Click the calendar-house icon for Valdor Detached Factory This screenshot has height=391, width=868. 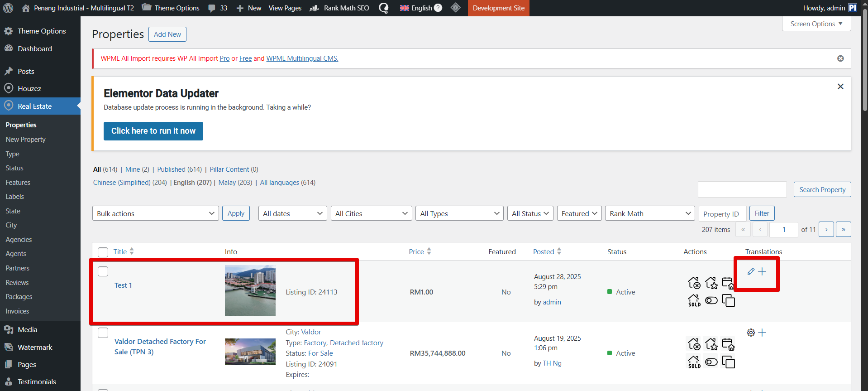tap(728, 344)
